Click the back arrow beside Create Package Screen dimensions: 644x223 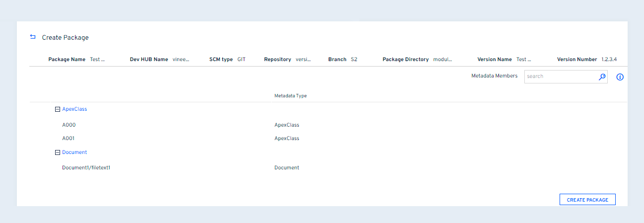click(x=33, y=37)
